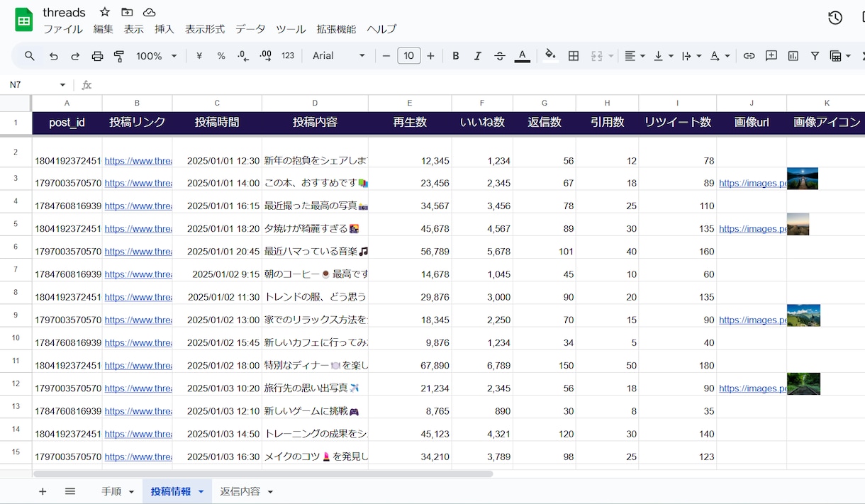This screenshot has width=865, height=504.
Task: Open Arial font family dropdown
Action: (x=339, y=56)
